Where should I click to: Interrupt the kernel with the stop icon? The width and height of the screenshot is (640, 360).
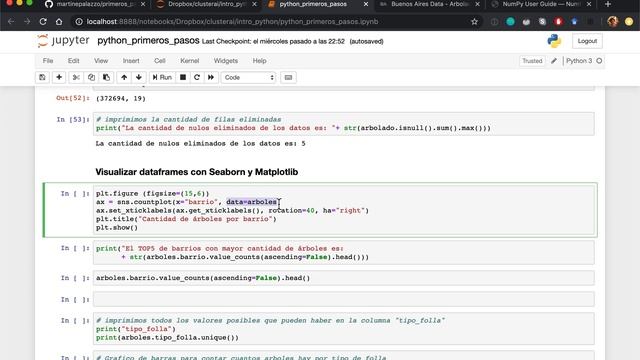(183, 78)
